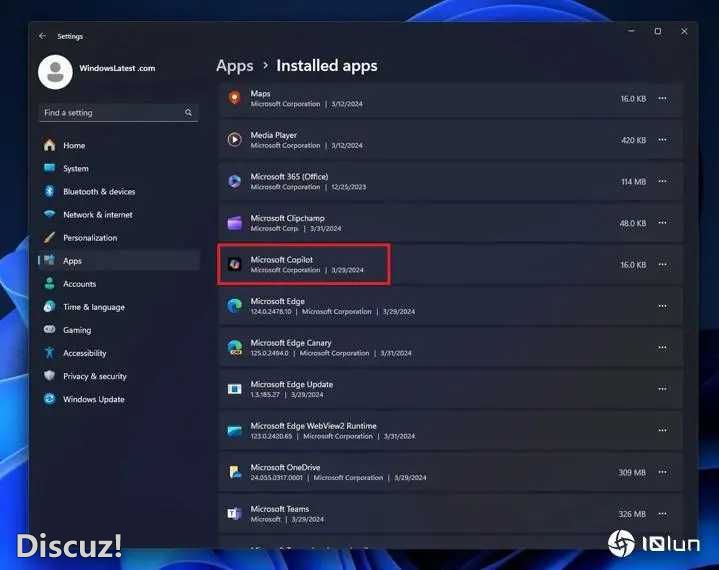Click the Microsoft 365 (Office) icon
This screenshot has width=719, height=570.
[x=234, y=181]
